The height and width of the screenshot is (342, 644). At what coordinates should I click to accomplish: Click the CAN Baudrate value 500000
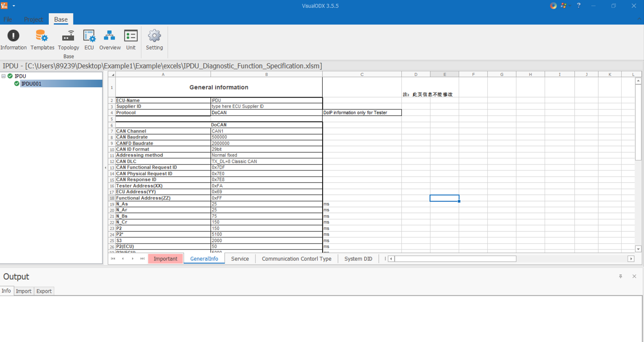pyautogui.click(x=267, y=137)
